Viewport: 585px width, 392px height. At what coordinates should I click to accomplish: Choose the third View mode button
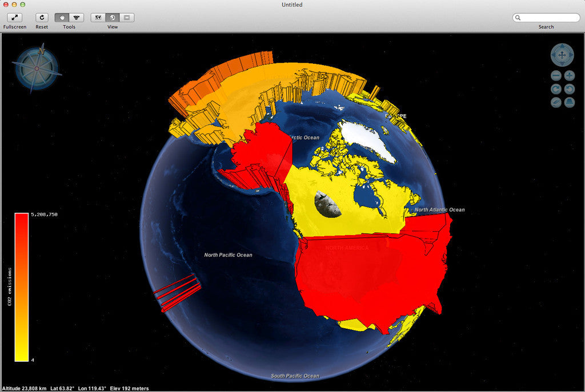127,18
